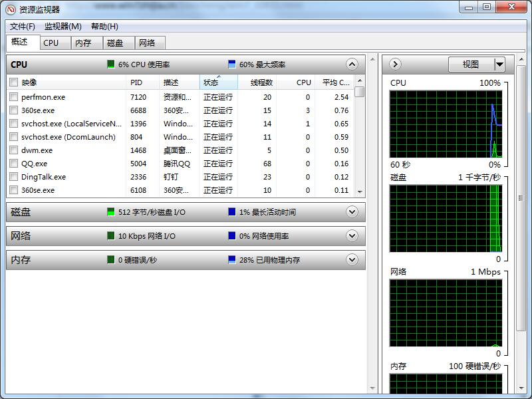Check the checkbox for perfmon.exe process
This screenshot has height=399, width=532.
(14, 96)
